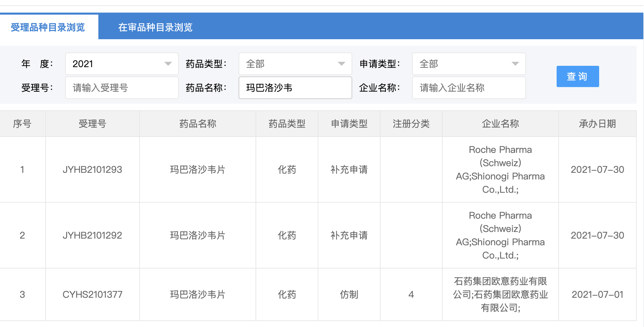Expand the 申请类型 dropdown

point(469,64)
